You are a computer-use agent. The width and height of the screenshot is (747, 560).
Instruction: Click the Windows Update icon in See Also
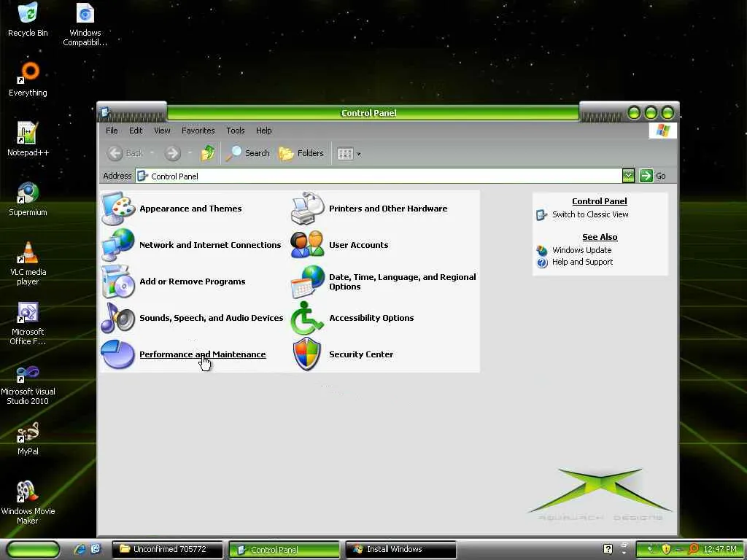(x=542, y=250)
